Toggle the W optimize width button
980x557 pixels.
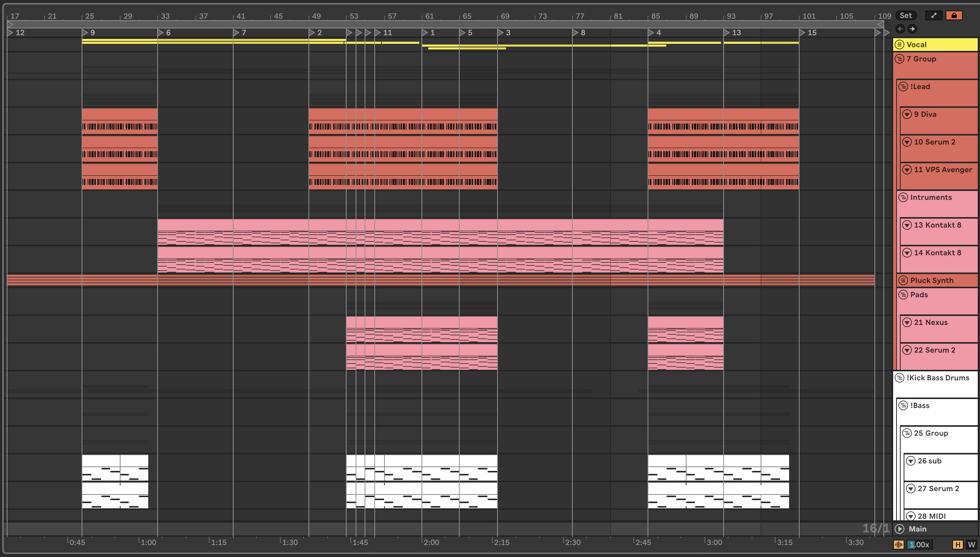point(971,544)
